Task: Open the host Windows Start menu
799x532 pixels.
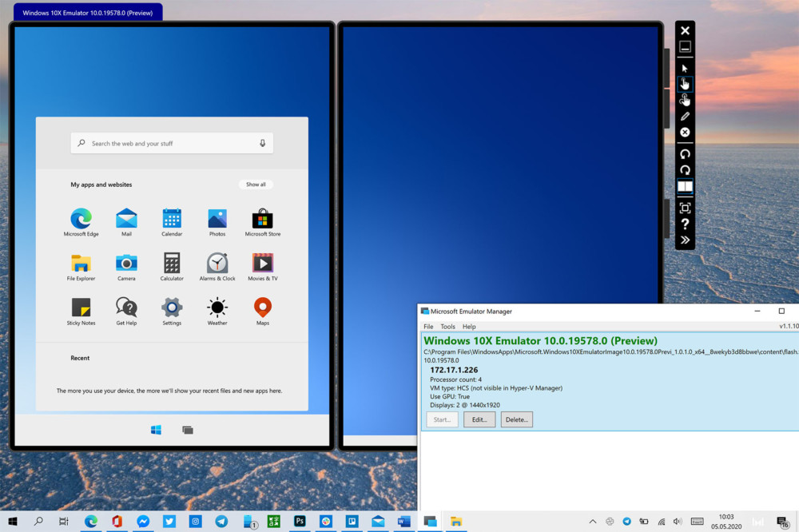Action: click(13, 522)
